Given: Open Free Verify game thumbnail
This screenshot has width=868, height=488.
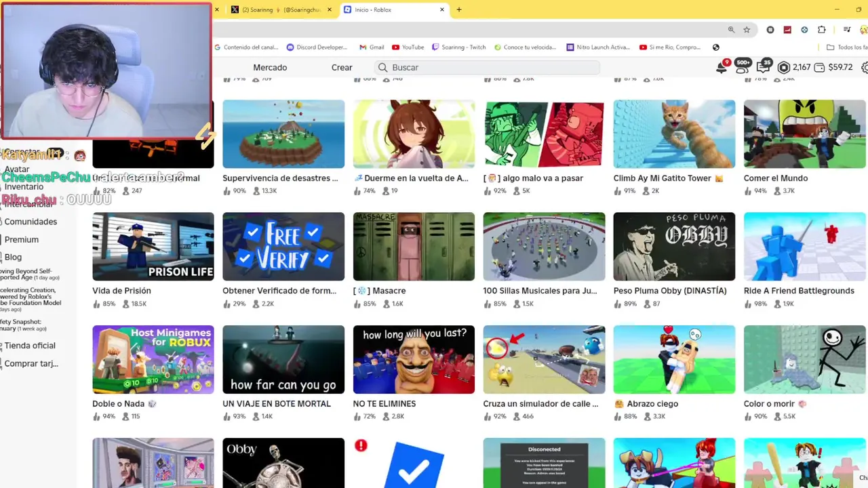Looking at the screenshot, I should click(x=283, y=247).
